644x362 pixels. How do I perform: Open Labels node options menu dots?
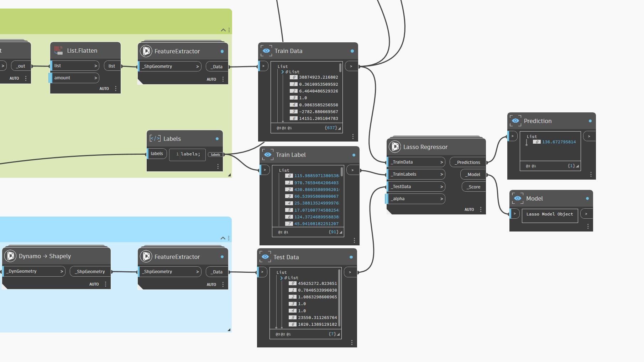[218, 166]
